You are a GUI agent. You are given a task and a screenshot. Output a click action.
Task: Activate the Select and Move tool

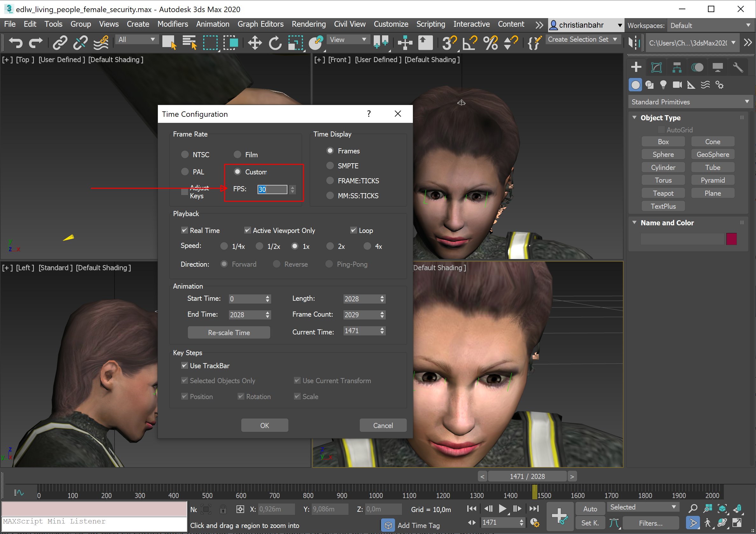[255, 43]
